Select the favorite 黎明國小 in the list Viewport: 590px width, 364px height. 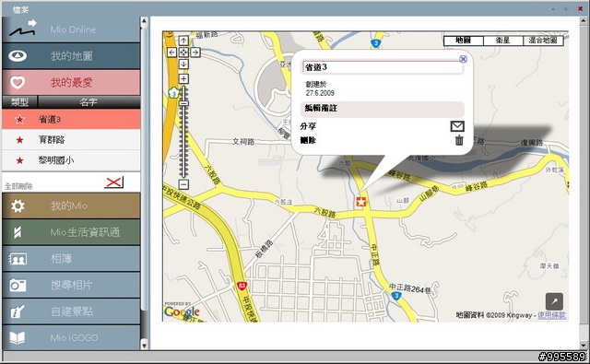71,160
